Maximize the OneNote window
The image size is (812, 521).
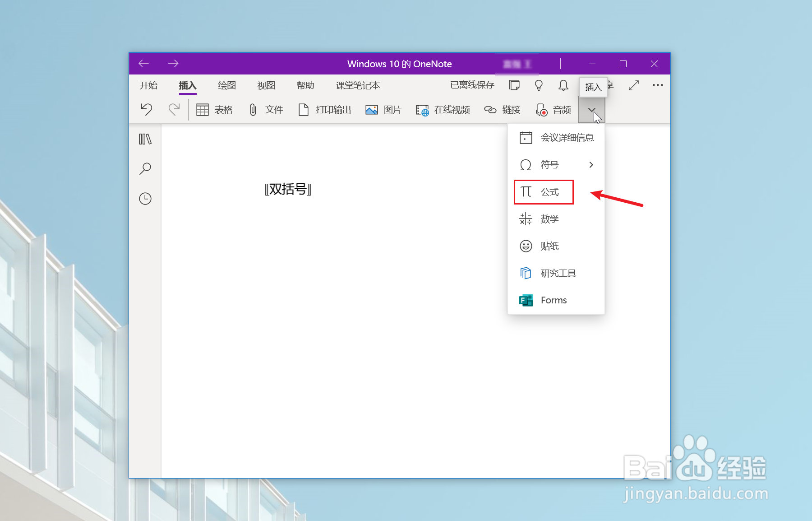click(x=623, y=64)
